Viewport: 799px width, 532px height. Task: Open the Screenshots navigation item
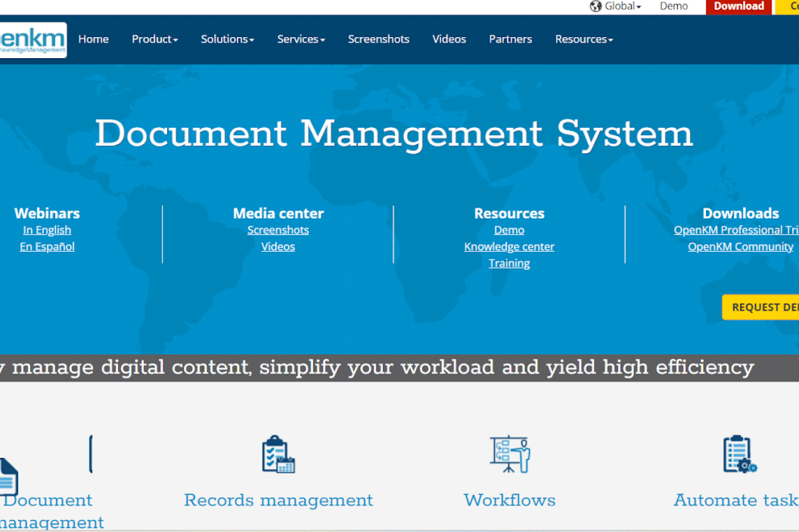pos(378,39)
